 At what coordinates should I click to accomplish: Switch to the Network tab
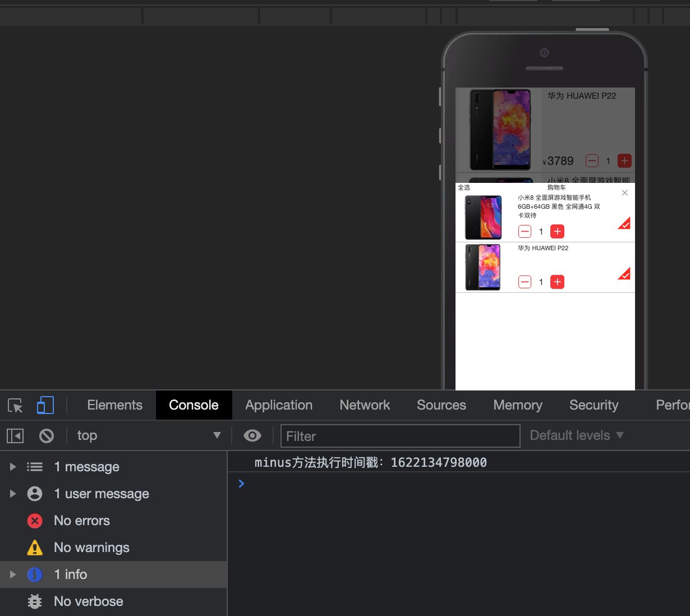point(364,405)
